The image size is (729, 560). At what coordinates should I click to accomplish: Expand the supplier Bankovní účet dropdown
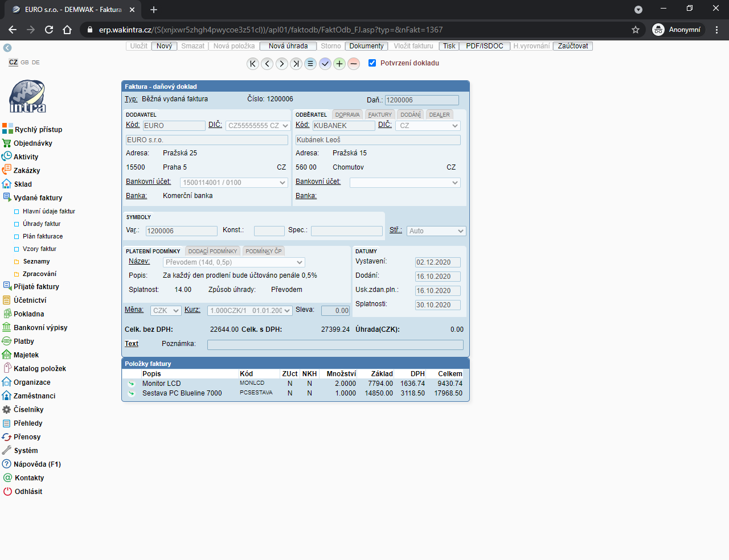click(x=234, y=183)
